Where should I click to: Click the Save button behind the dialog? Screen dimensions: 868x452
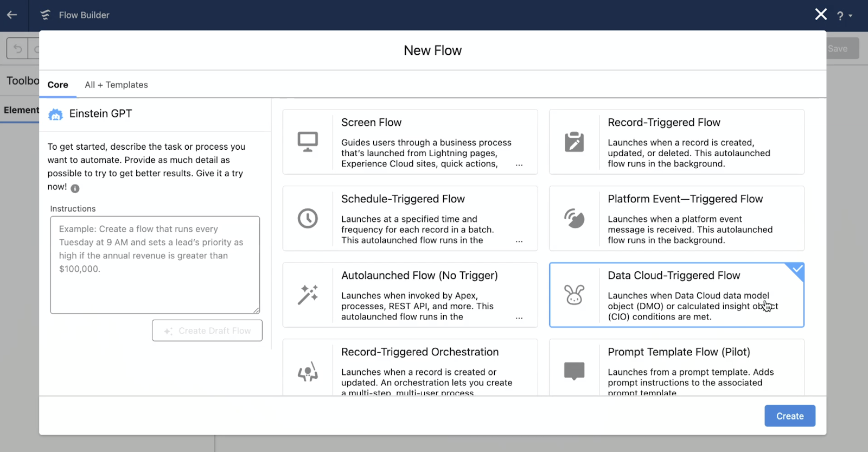pyautogui.click(x=843, y=48)
